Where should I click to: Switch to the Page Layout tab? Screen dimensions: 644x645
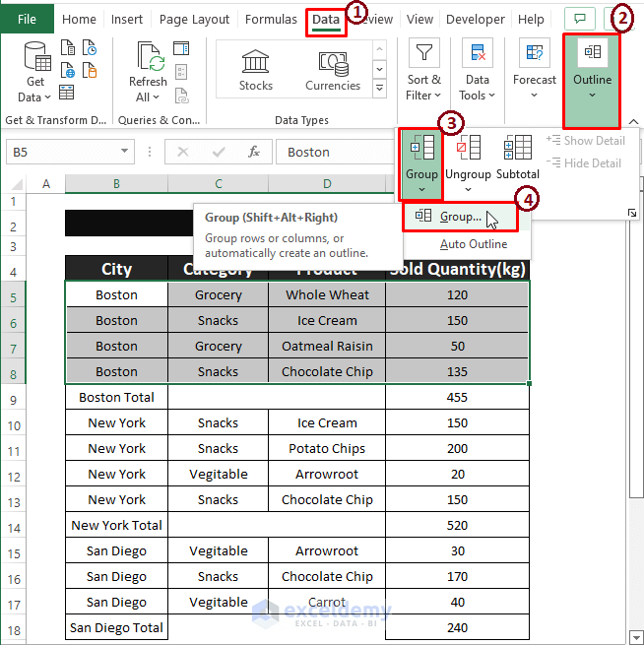(x=194, y=20)
